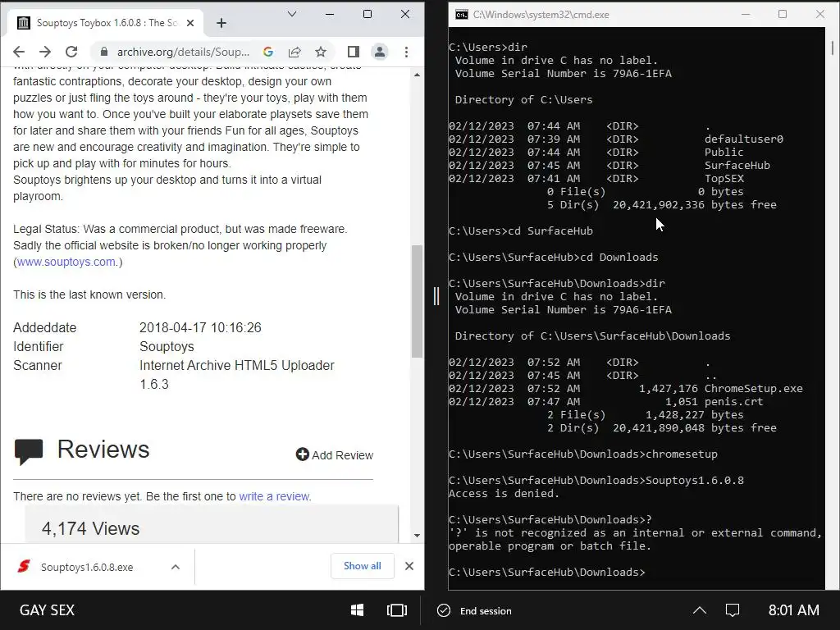Click SurfaceHub in cmd directory listing
This screenshot has width=840, height=630.
click(x=737, y=166)
